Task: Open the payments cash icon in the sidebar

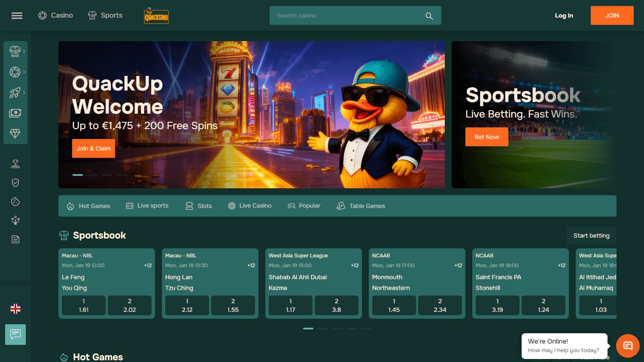Action: click(15, 113)
